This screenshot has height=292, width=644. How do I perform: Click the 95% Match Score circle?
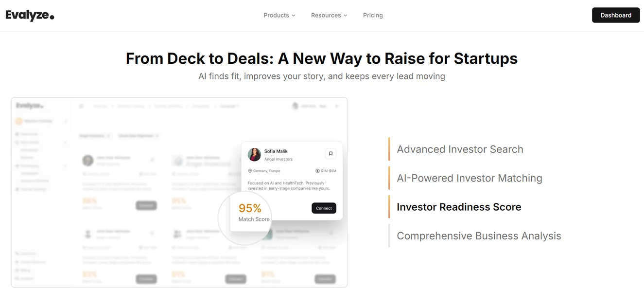(244, 218)
